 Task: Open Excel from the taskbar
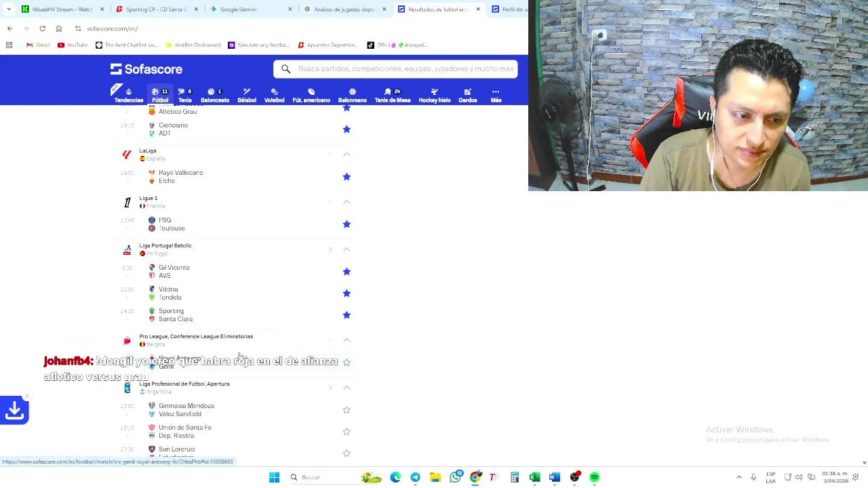click(x=534, y=477)
